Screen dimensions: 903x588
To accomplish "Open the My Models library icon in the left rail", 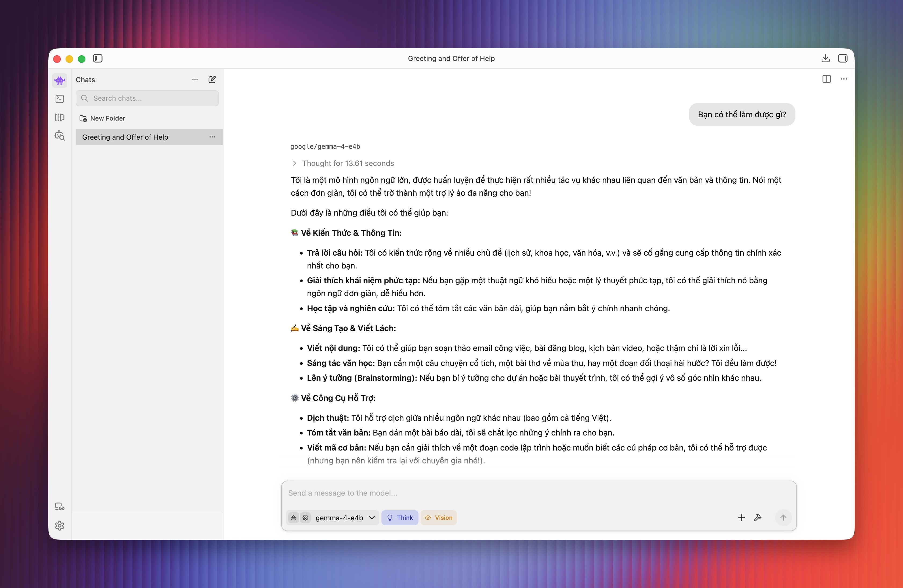I will tap(60, 117).
